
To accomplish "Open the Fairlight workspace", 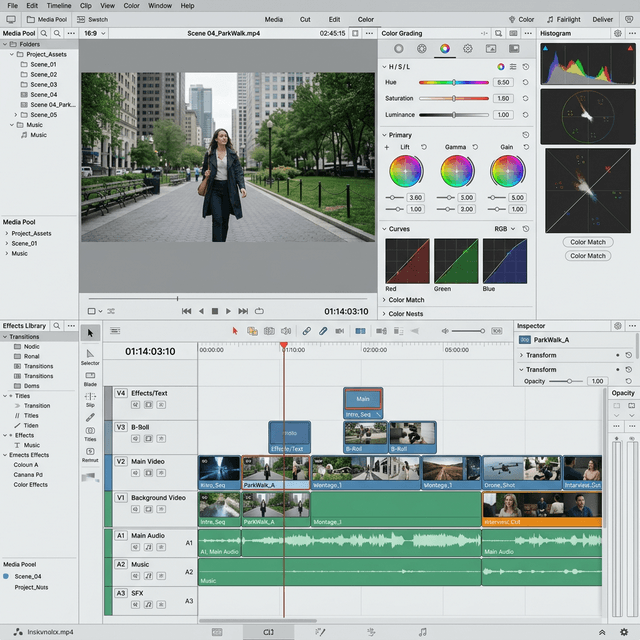I will (564, 19).
